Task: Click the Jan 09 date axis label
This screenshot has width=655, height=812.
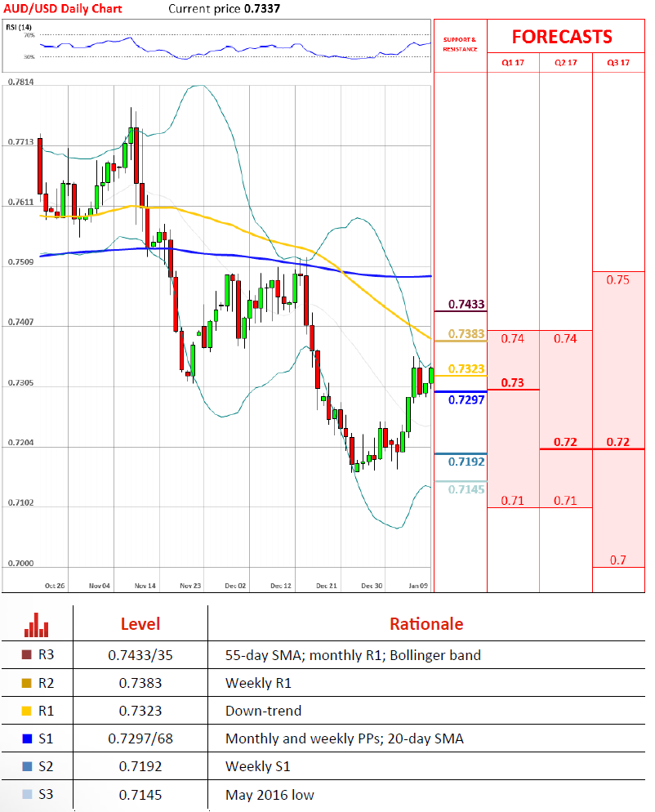Action: click(418, 586)
